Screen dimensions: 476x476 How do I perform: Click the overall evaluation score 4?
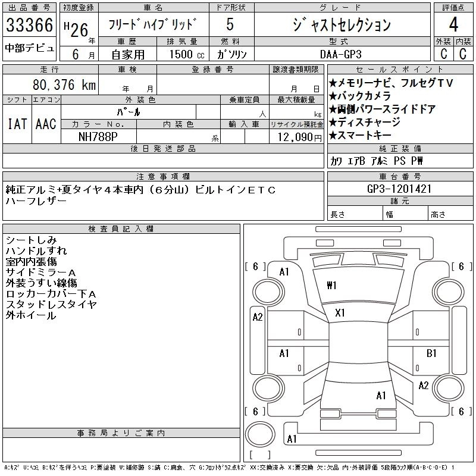point(453,26)
